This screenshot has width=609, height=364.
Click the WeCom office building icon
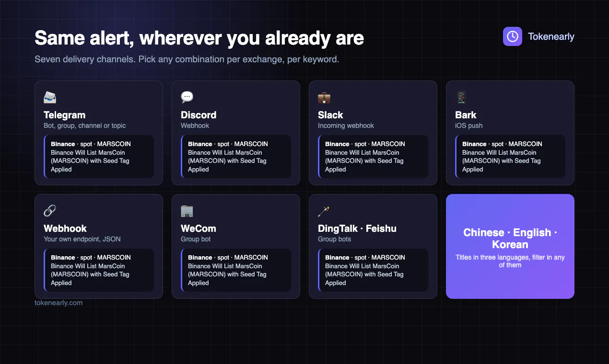[x=187, y=211]
